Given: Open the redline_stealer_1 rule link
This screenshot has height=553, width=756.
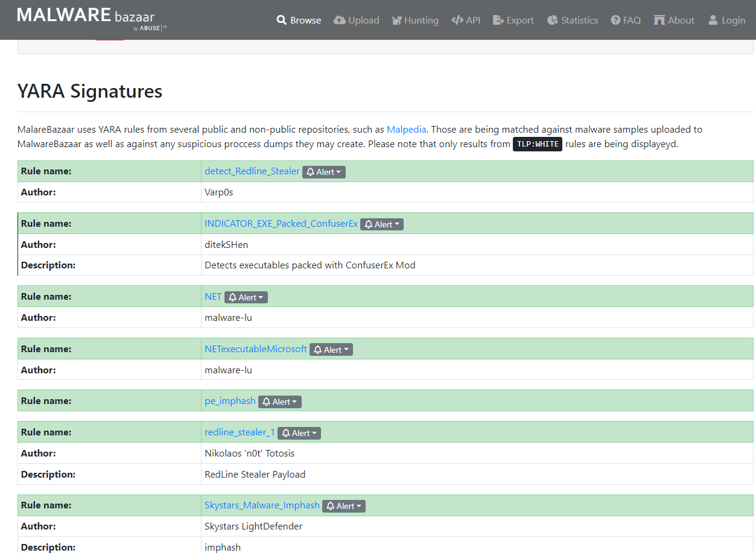Looking at the screenshot, I should (240, 432).
